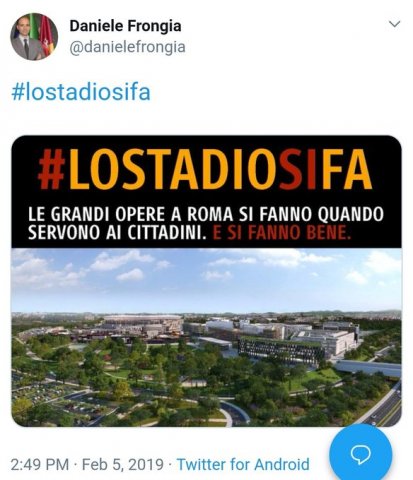This screenshot has height=480, width=413.
Task: Open Daniele Frongia's profile picture
Action: coord(34,36)
